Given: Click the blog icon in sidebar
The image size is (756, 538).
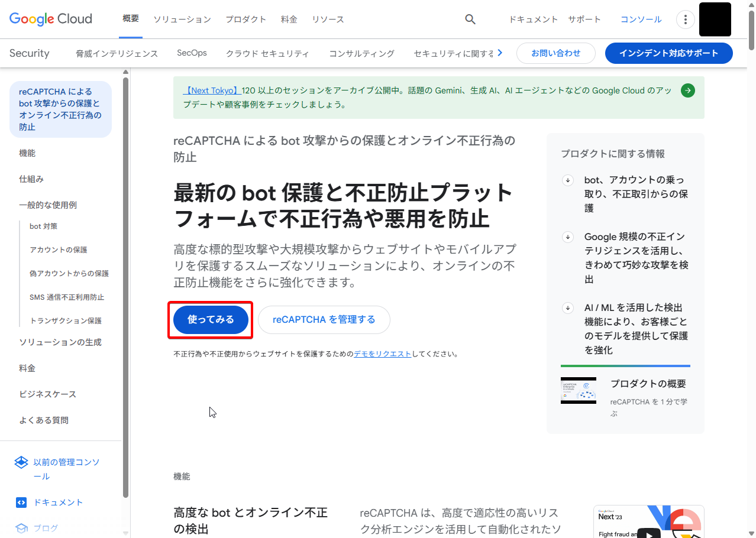Looking at the screenshot, I should 21,528.
